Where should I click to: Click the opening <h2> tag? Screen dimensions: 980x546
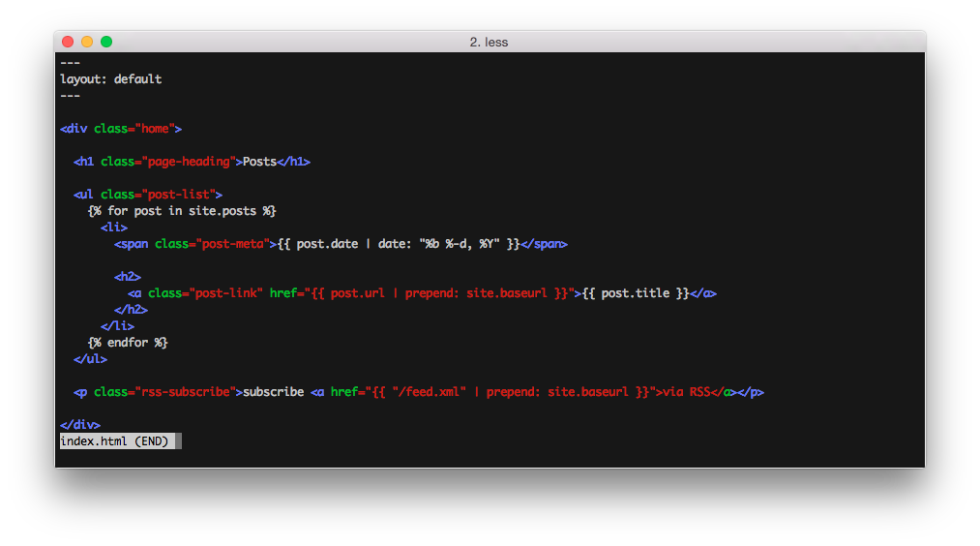[x=128, y=277]
